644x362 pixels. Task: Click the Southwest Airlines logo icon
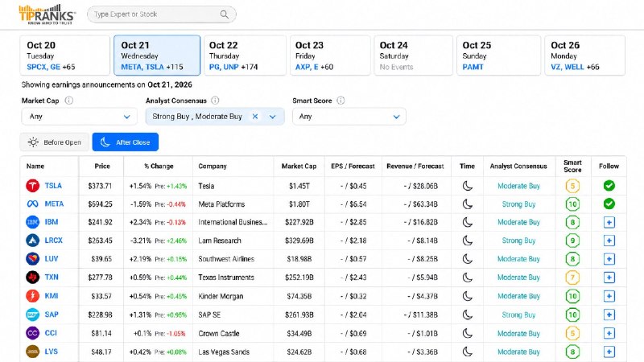[32, 259]
